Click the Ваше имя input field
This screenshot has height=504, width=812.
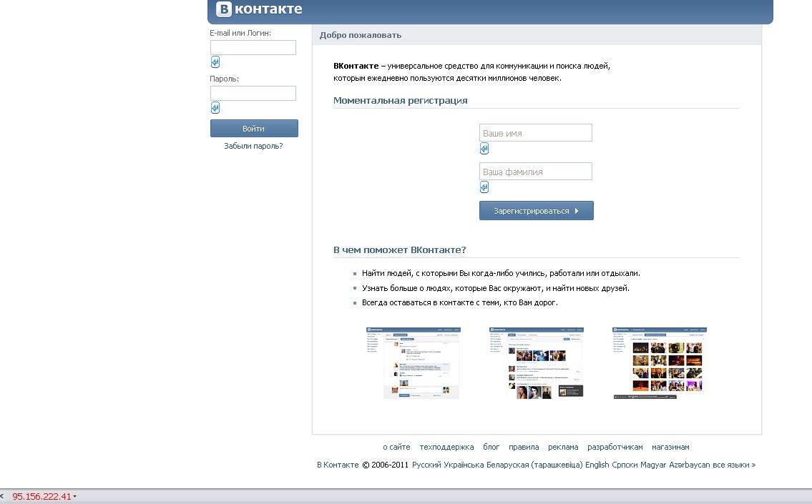point(535,132)
